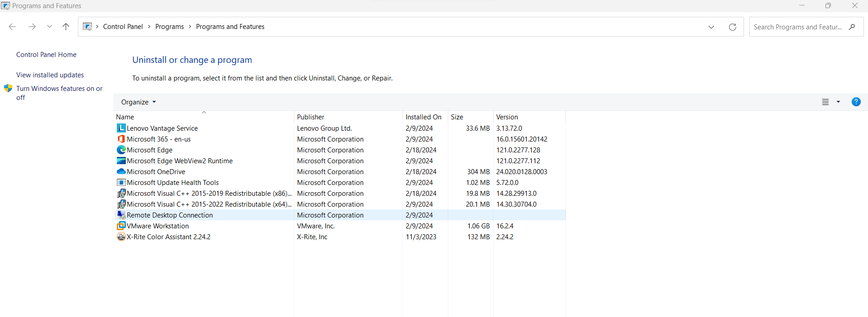Navigate to Control Panel breadcrumb

click(x=123, y=27)
